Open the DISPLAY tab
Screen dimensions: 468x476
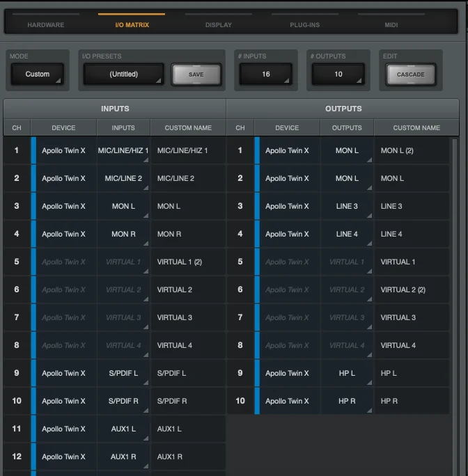(218, 24)
